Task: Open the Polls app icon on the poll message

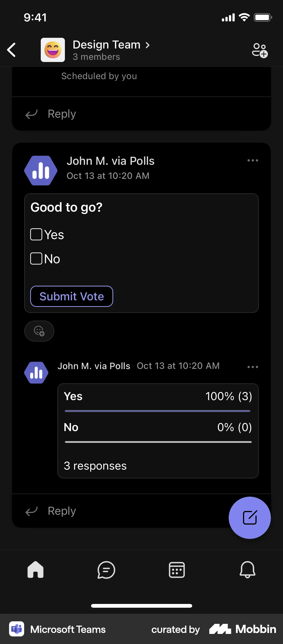Action: coord(41,171)
